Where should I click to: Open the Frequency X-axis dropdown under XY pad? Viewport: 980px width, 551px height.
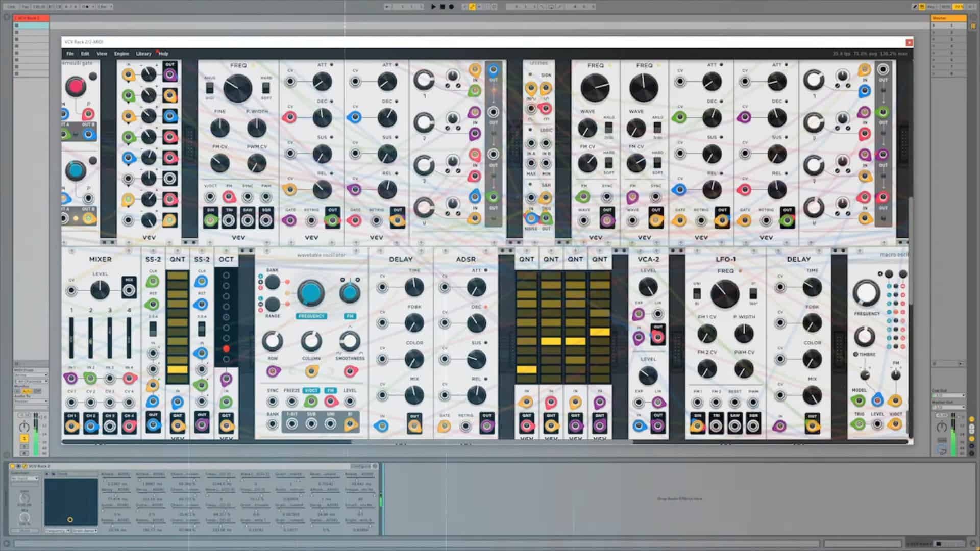pyautogui.click(x=57, y=531)
